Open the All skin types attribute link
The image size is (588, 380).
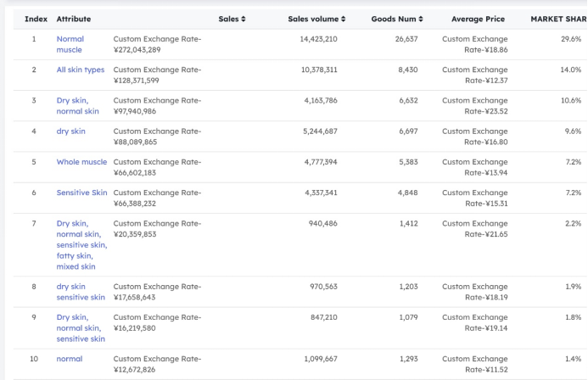[81, 70]
